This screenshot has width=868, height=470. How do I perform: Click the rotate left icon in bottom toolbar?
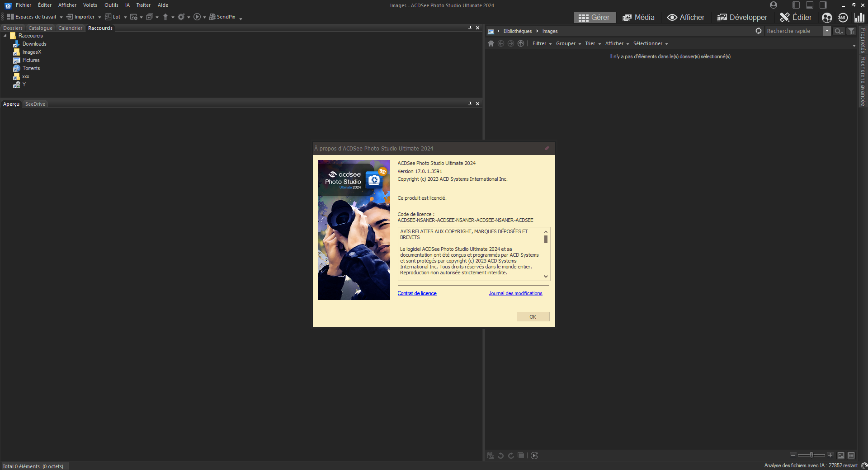coord(501,456)
